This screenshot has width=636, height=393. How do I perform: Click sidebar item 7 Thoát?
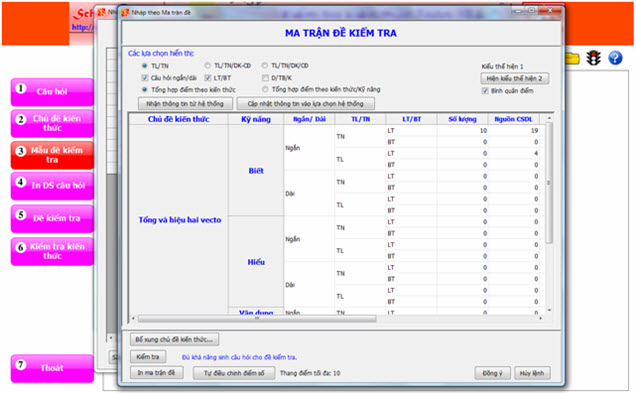tap(52, 368)
